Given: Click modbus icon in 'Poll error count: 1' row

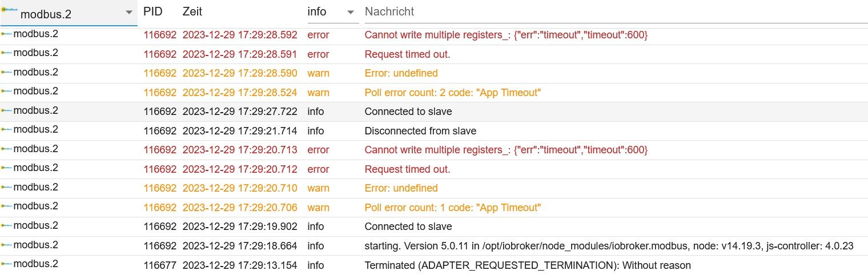Looking at the screenshot, I should 7,207.
